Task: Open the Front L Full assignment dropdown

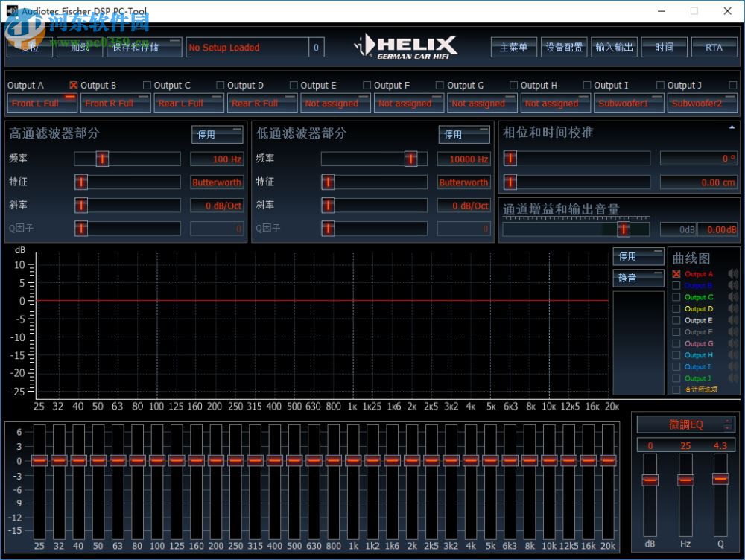Action: 41,103
